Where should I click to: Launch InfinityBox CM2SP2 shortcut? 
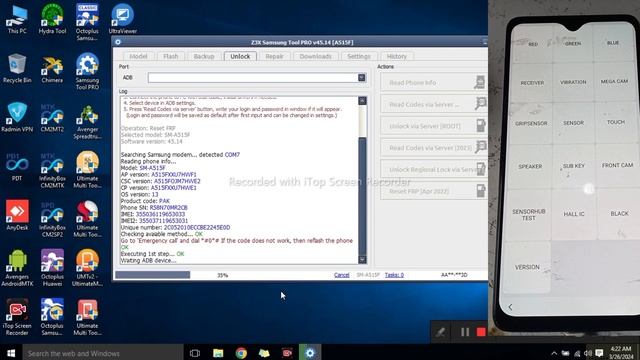(52, 218)
